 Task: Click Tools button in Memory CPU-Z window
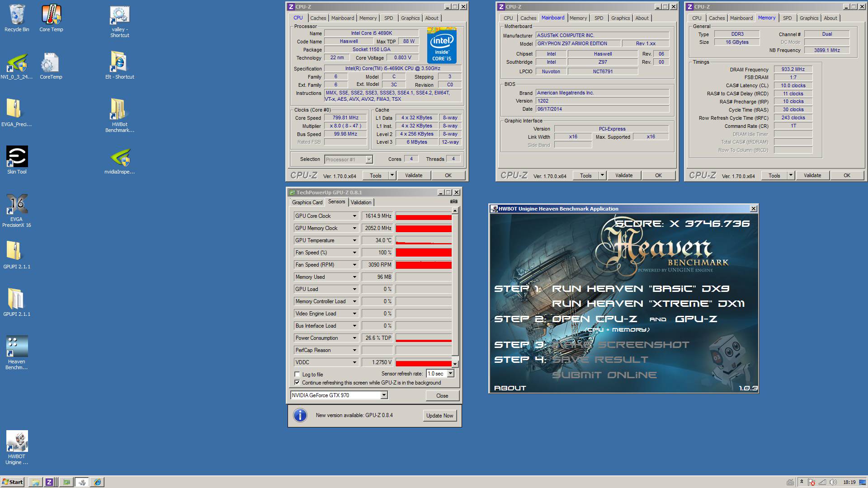(774, 175)
